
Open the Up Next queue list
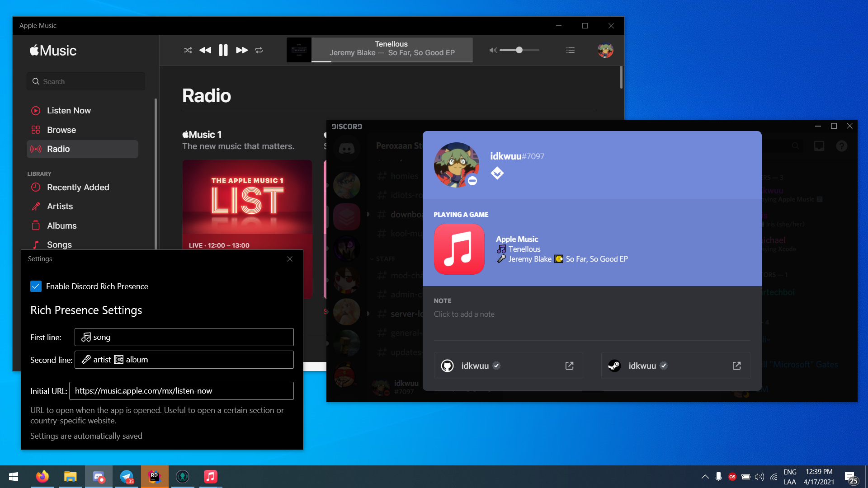click(x=571, y=50)
